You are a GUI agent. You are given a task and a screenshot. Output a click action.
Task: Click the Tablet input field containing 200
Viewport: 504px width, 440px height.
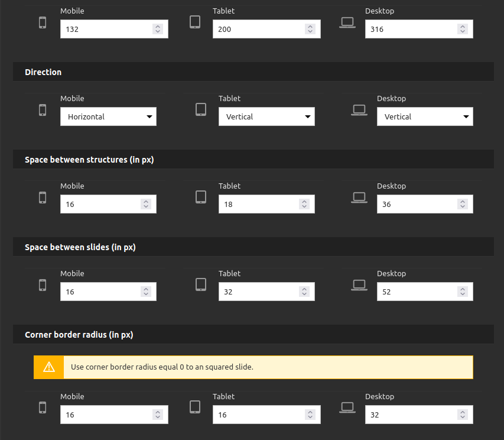pos(266,29)
